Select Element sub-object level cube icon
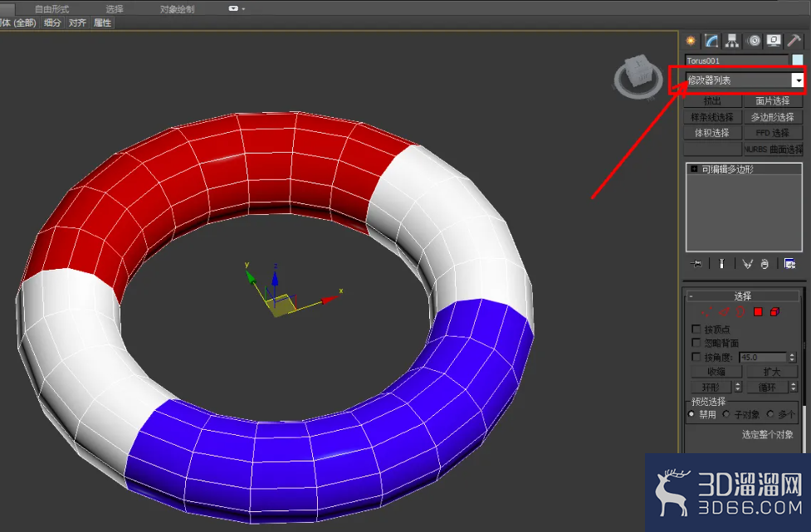The image size is (811, 532). tap(774, 312)
